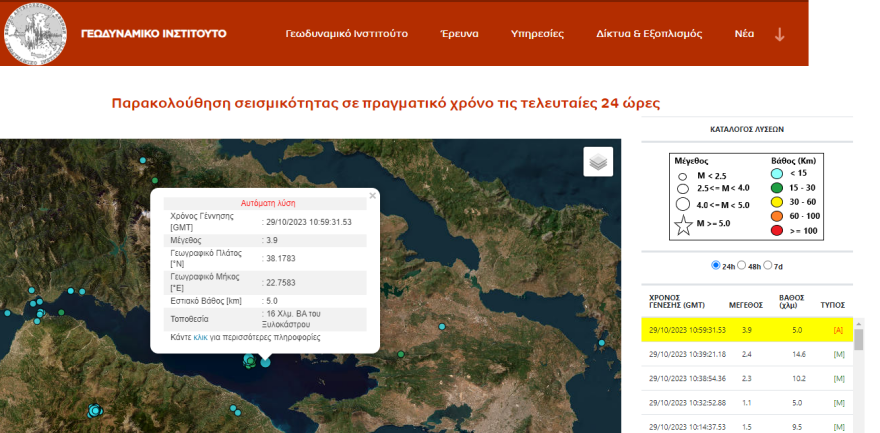Viewport: 880px width, 433px height.
Task: Select the 10:38:54.36 earthquake row
Action: coord(747,379)
